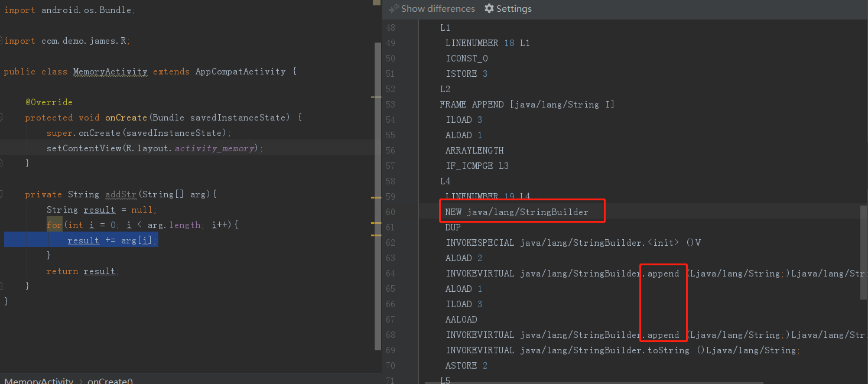Click the Settings gear icon
This screenshot has width=868, height=384.
489,9
